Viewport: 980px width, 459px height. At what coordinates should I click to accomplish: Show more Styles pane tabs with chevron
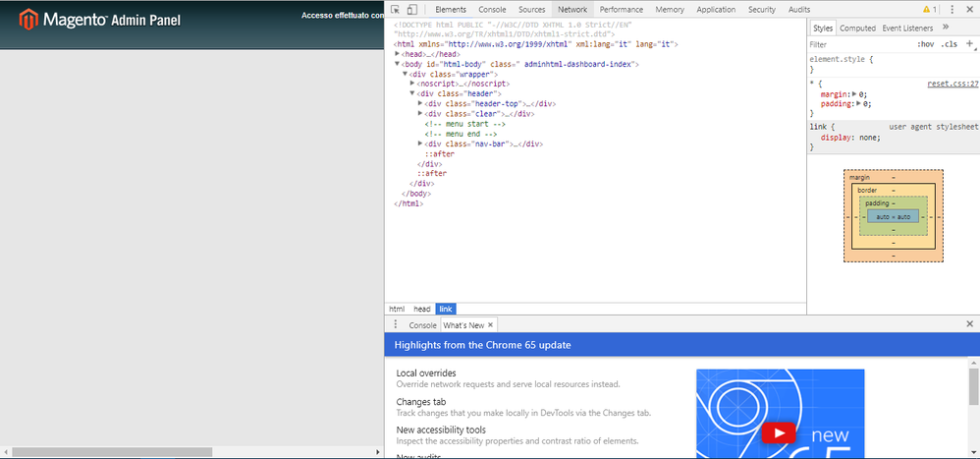(946, 29)
